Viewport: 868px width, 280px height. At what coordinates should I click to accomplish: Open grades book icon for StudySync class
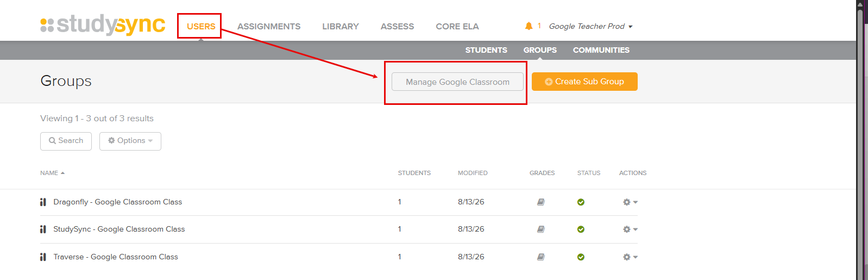click(x=541, y=229)
